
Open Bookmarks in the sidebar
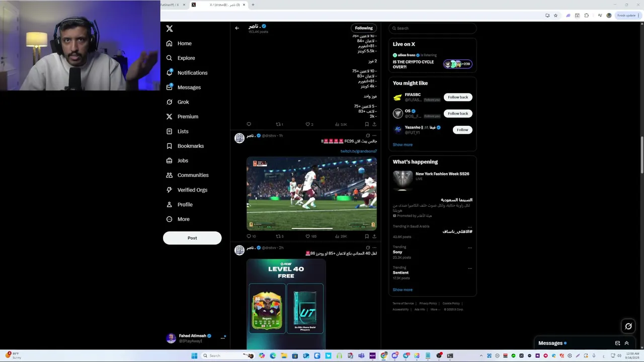[x=185, y=146]
